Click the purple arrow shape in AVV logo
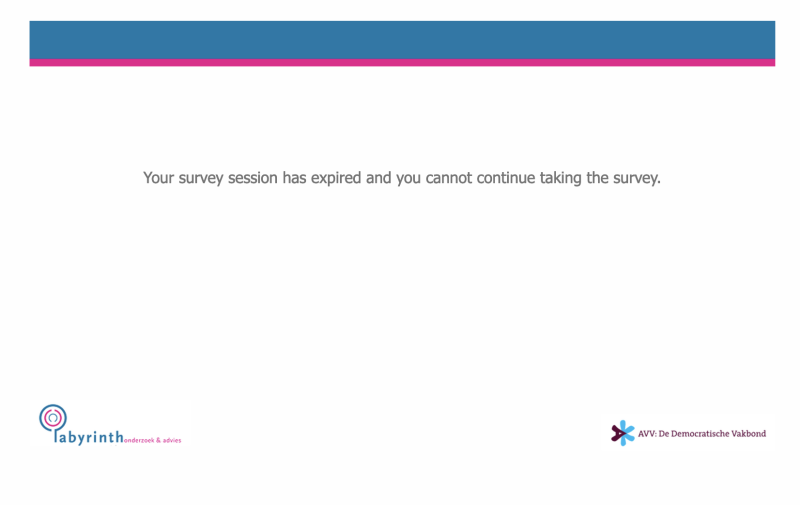Image resolution: width=800 pixels, height=505 pixels. pyautogui.click(x=617, y=433)
